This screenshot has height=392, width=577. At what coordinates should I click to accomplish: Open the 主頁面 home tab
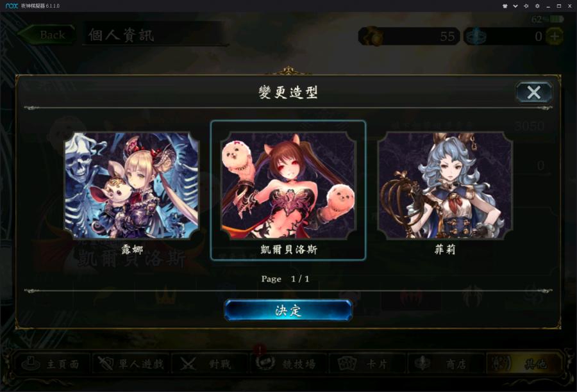pos(51,364)
